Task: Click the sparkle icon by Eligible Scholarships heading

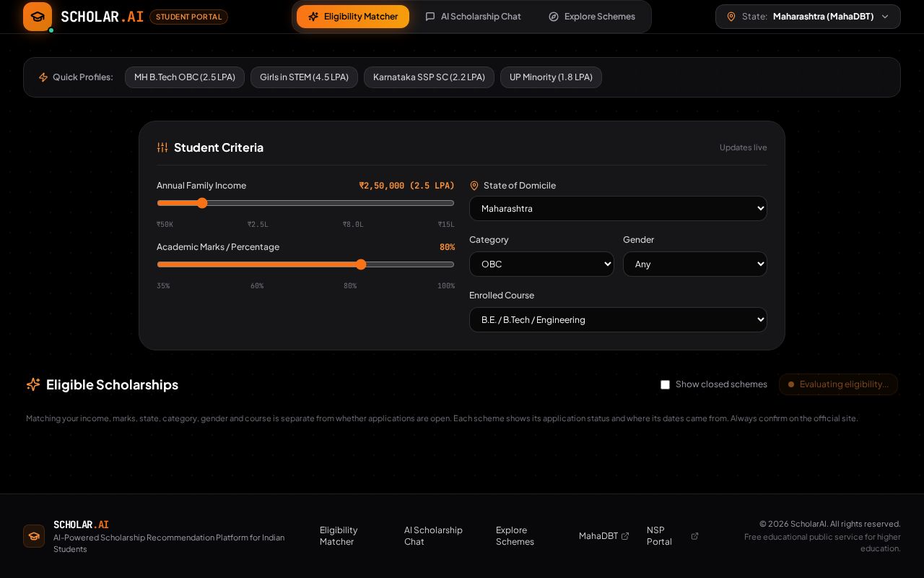Action: click(33, 384)
